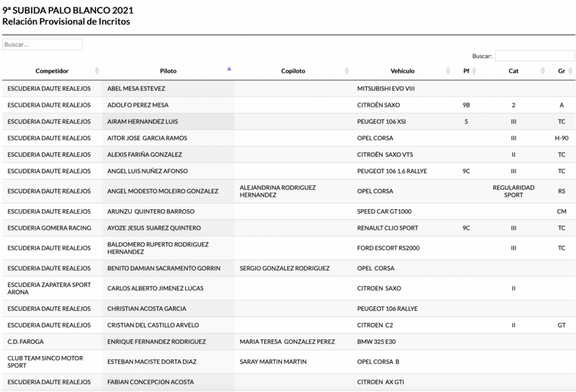Select the SPEED CAR GT1000 vehicle cell
This screenshot has height=392, width=576.
(385, 212)
